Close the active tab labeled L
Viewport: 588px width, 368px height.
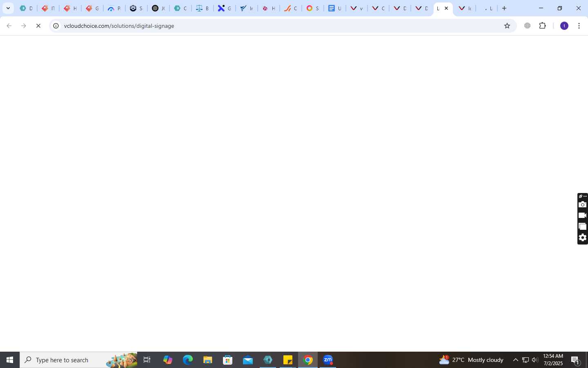(x=446, y=8)
